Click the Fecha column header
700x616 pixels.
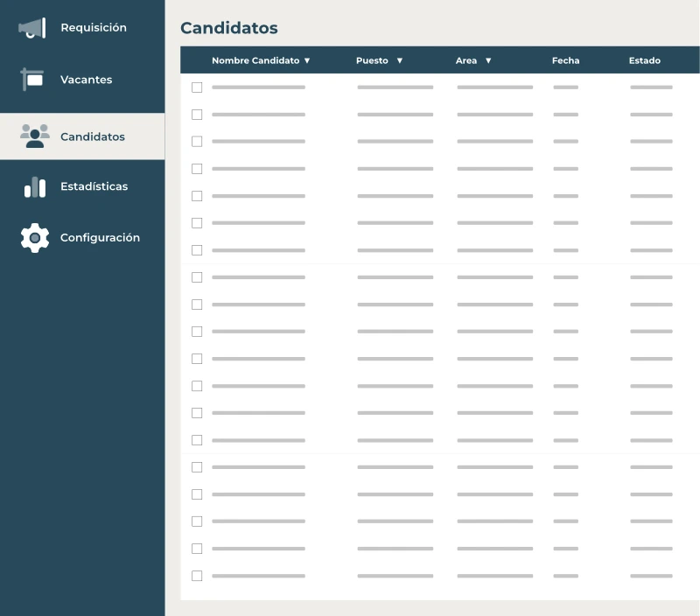point(565,61)
